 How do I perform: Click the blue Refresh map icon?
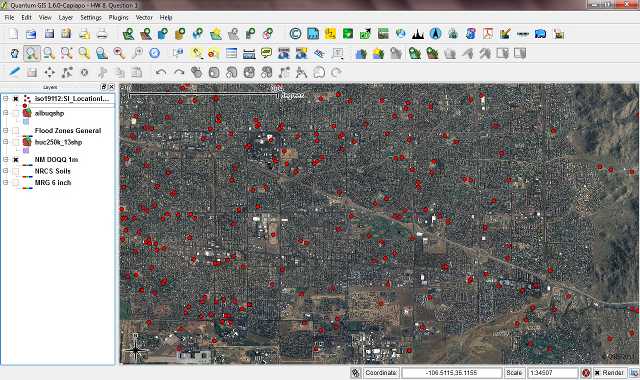point(154,53)
